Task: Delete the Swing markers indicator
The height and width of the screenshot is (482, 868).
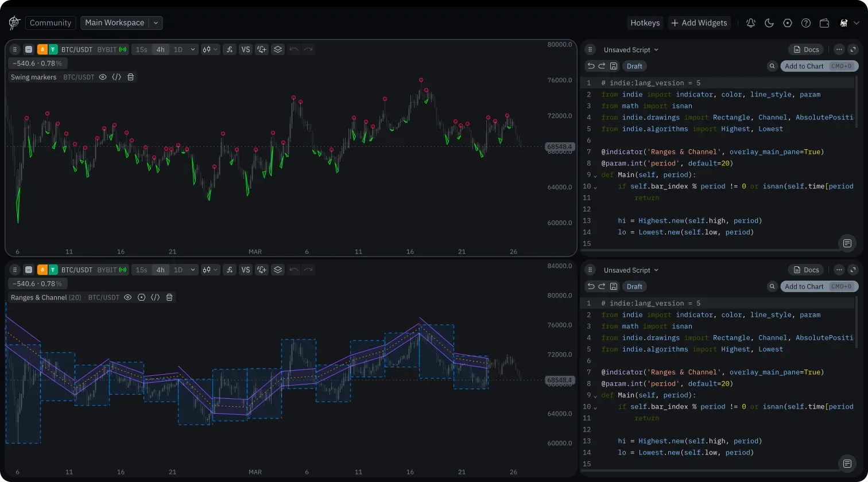Action: [x=131, y=77]
